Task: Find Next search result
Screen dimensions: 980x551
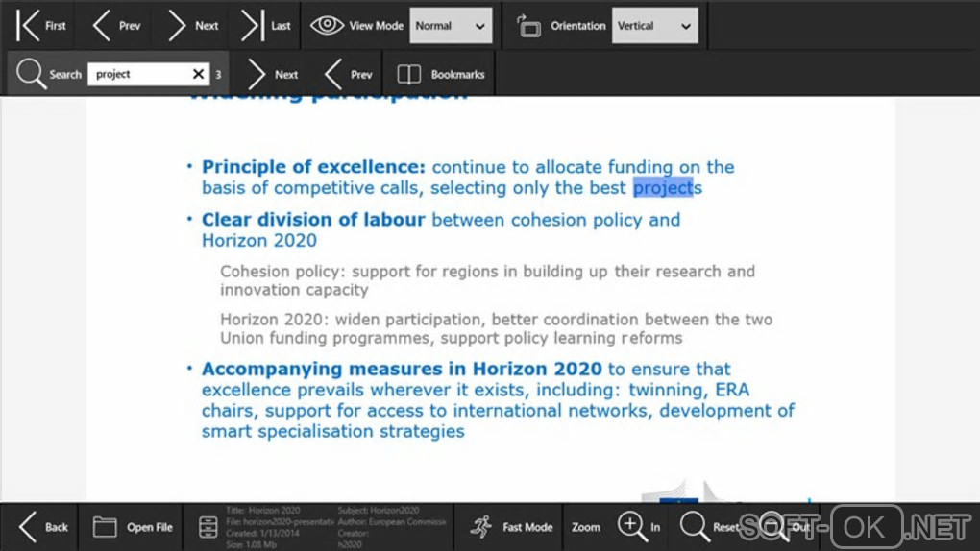Action: (x=273, y=74)
